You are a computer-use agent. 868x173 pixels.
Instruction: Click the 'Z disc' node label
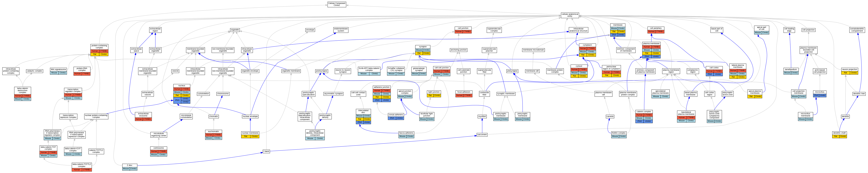coord(130,165)
